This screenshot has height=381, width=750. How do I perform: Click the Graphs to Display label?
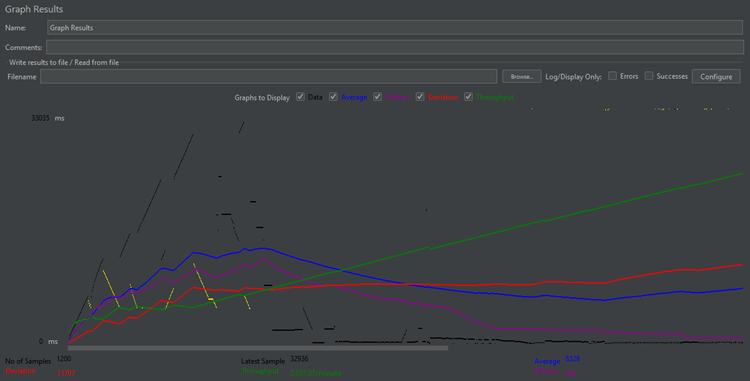262,98
